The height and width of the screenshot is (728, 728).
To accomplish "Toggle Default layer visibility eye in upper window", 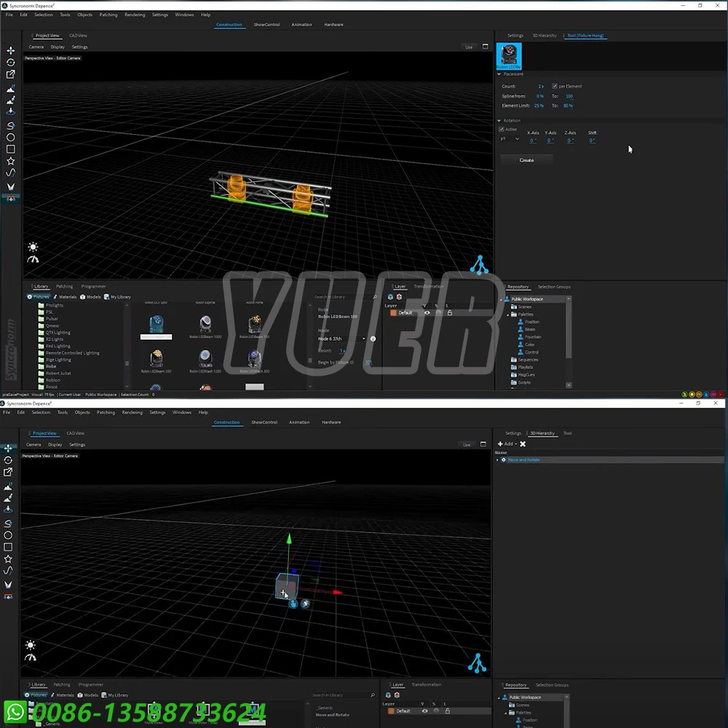I will coord(427,313).
